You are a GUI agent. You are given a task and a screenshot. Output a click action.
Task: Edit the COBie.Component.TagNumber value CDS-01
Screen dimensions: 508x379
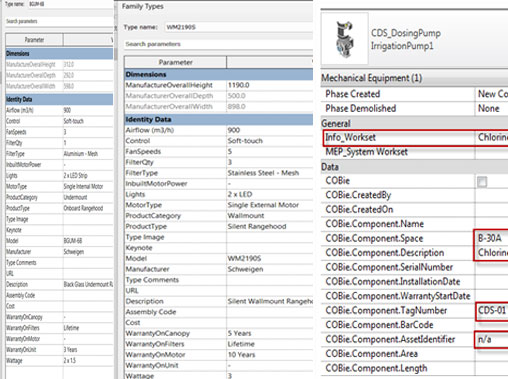click(492, 311)
